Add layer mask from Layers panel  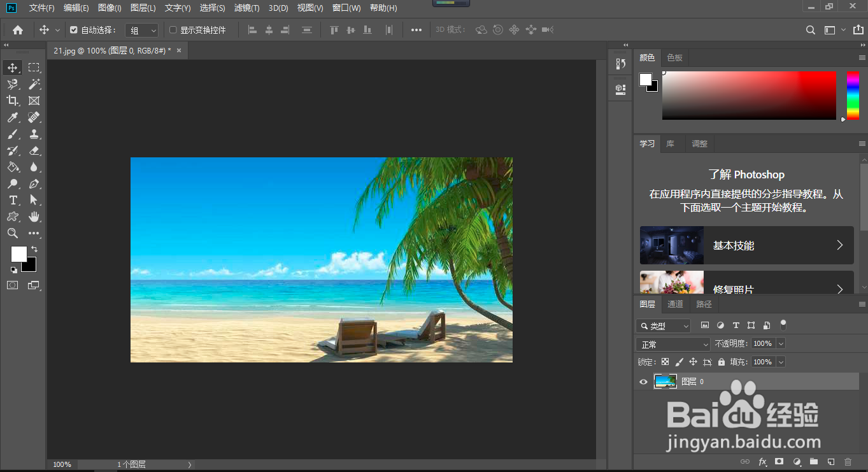(779, 462)
